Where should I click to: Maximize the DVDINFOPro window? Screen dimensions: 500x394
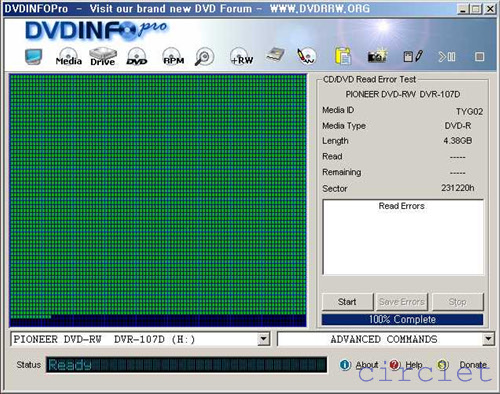click(x=476, y=9)
